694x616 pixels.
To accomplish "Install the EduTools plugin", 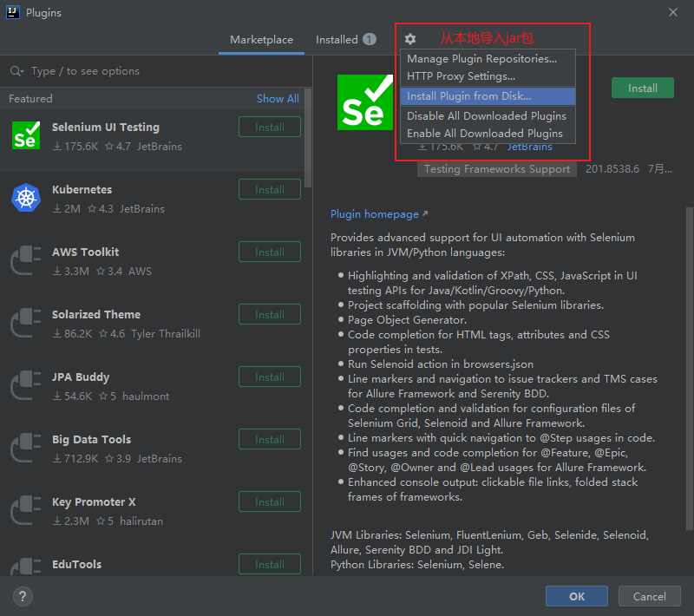I will pos(270,564).
